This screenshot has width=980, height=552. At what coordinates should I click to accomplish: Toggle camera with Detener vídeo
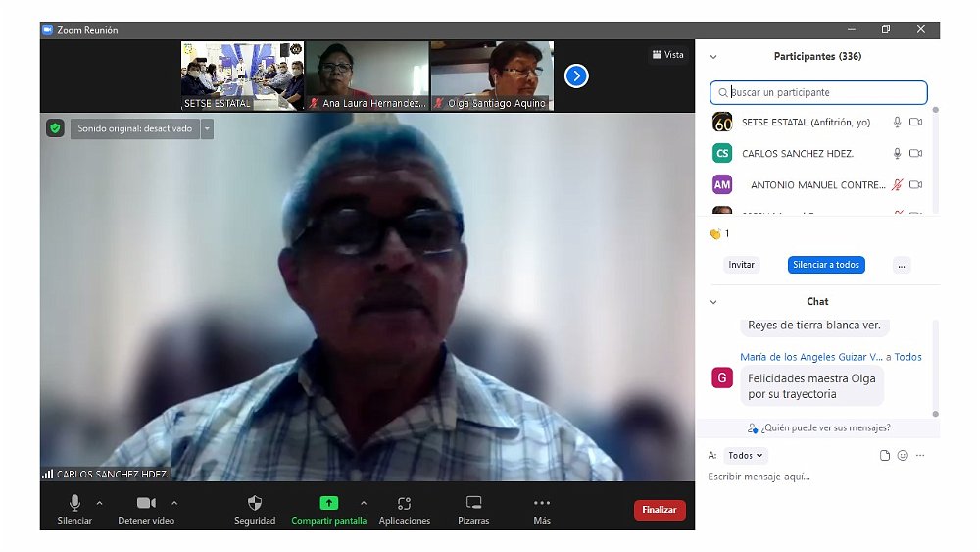146,503
